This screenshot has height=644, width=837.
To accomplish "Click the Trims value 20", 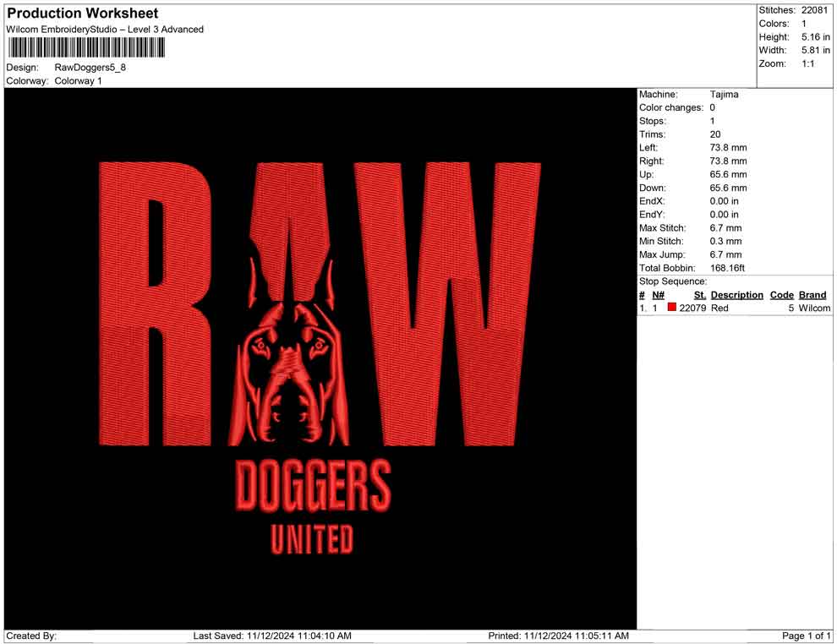I will (x=714, y=134).
